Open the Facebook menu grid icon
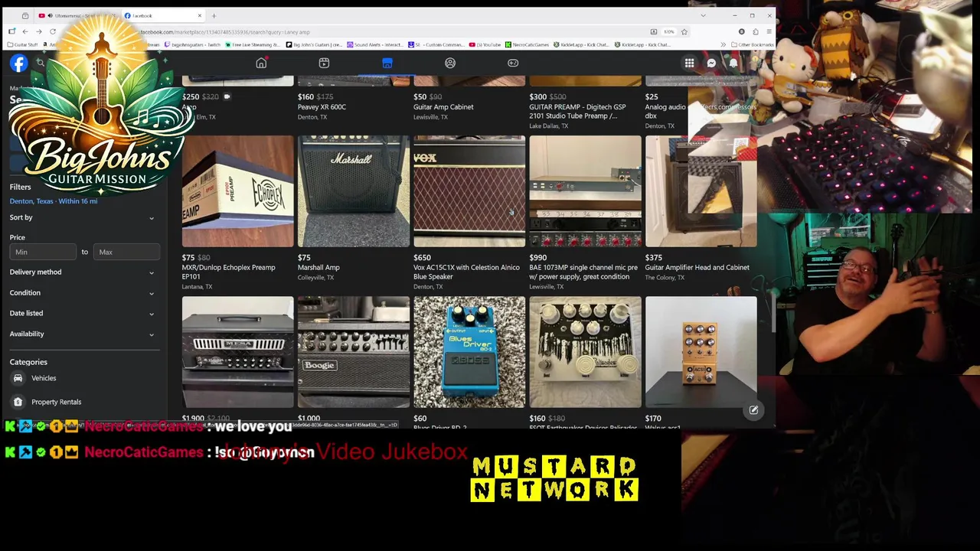This screenshot has height=551, width=980. [x=689, y=64]
